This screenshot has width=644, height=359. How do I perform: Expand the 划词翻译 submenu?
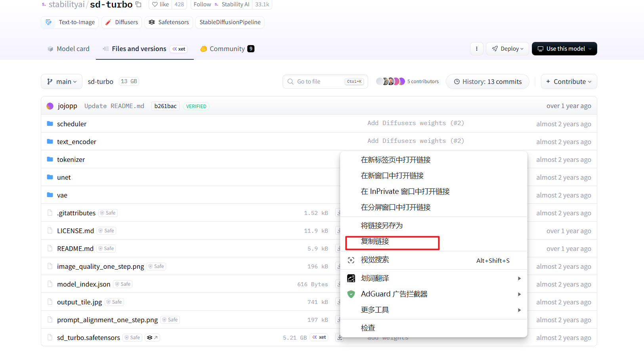point(434,278)
